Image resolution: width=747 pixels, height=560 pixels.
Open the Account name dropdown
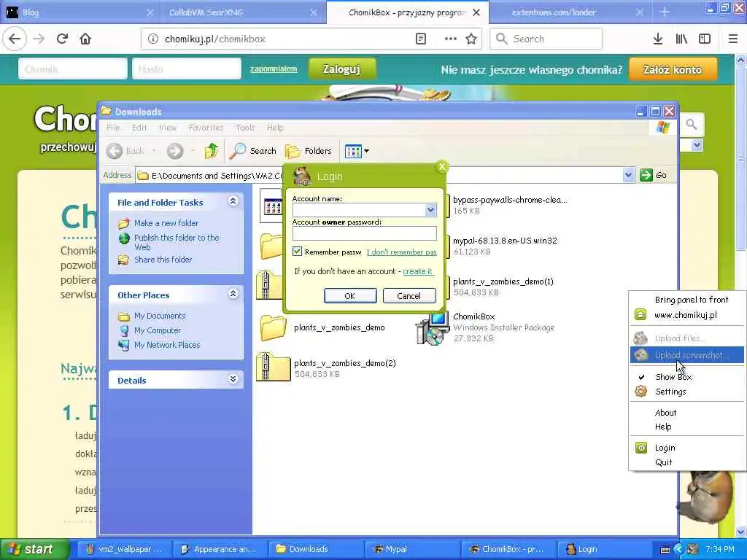[430, 210]
